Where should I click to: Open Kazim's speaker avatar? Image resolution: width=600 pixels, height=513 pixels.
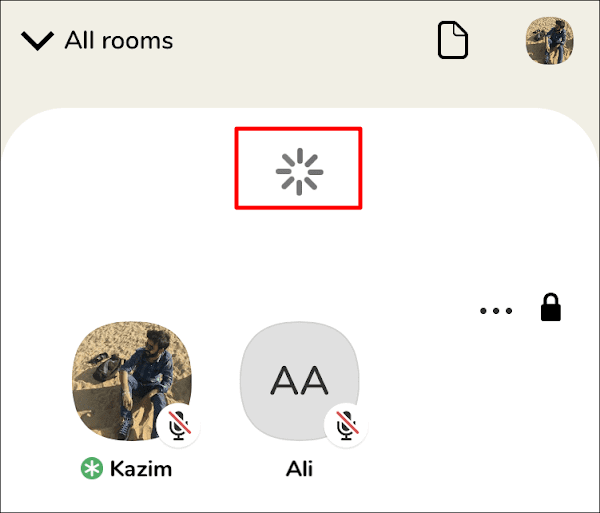tap(132, 380)
